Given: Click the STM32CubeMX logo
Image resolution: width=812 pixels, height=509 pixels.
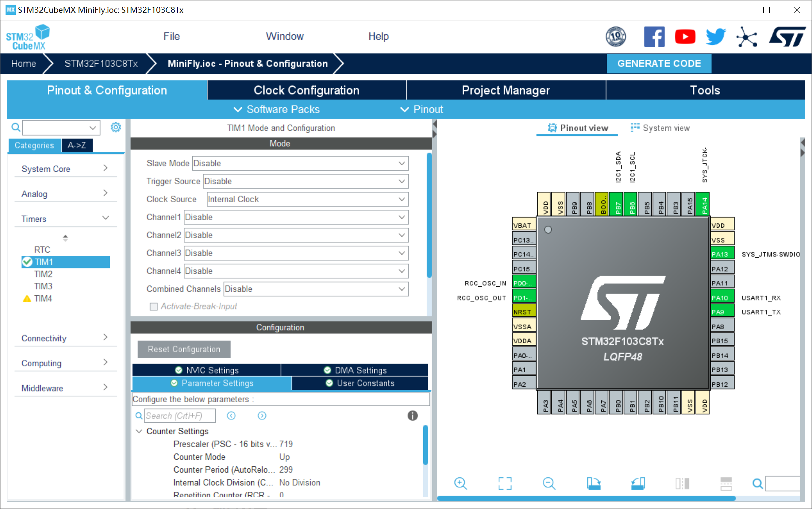Looking at the screenshot, I should (28, 38).
